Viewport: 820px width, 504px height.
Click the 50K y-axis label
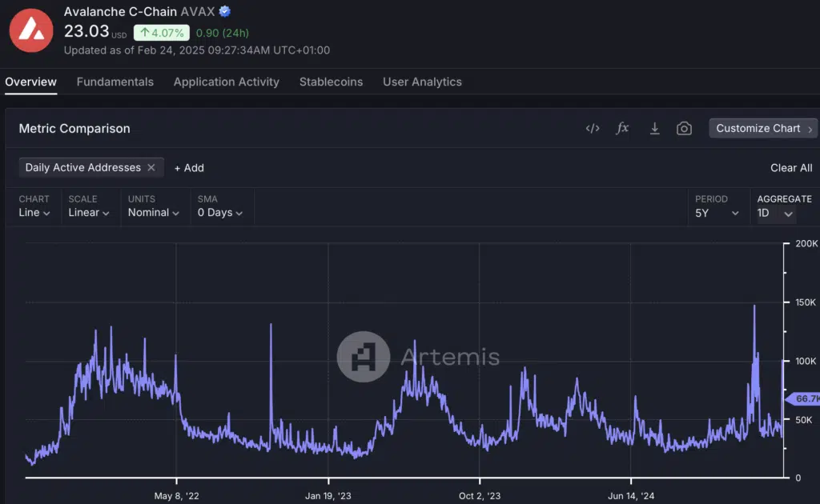point(804,420)
